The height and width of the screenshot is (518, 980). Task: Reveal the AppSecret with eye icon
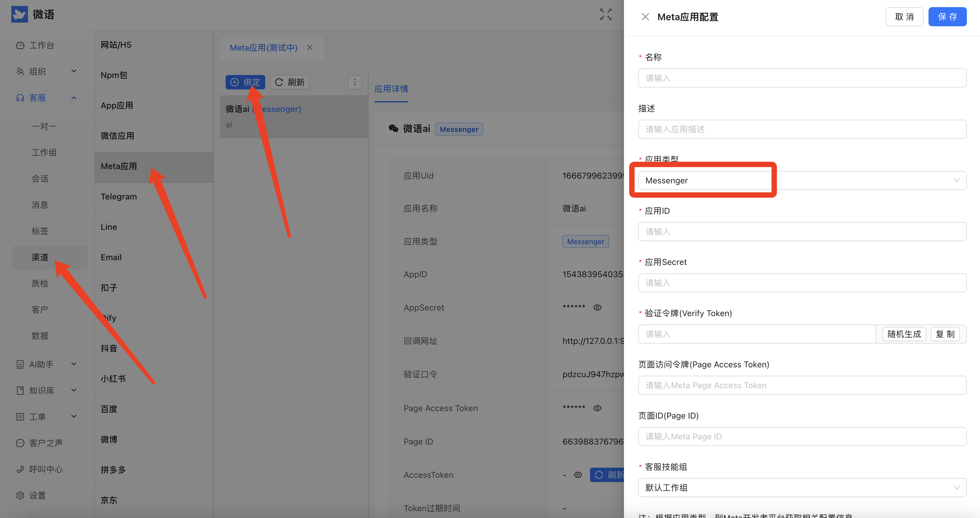pyautogui.click(x=597, y=307)
